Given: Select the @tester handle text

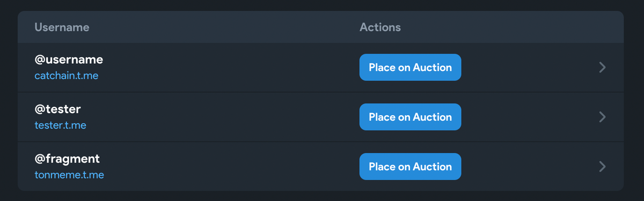Looking at the screenshot, I should point(57,109).
